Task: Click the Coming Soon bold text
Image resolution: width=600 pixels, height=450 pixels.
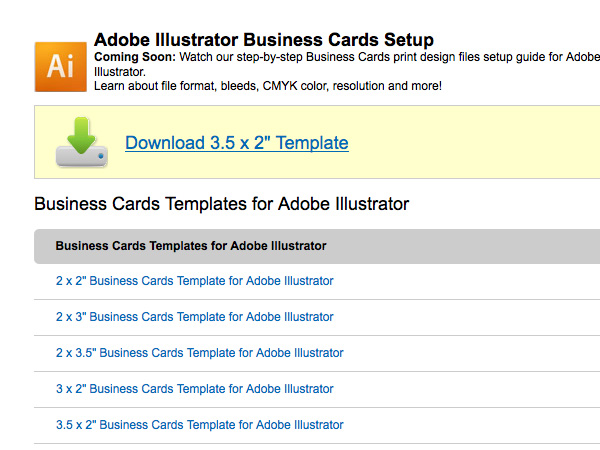Action: (135, 57)
